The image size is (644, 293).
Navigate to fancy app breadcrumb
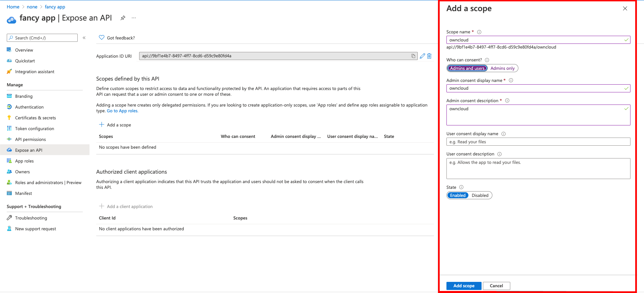(55, 7)
